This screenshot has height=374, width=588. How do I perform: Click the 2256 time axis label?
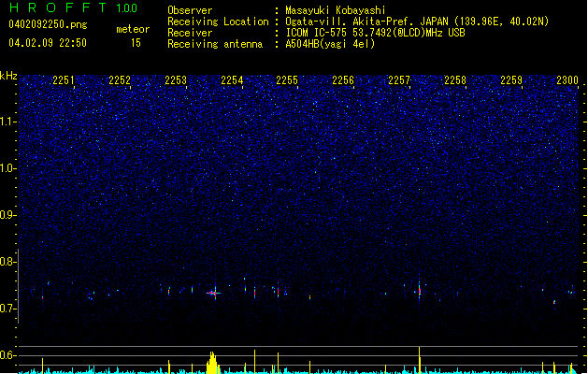(343, 80)
